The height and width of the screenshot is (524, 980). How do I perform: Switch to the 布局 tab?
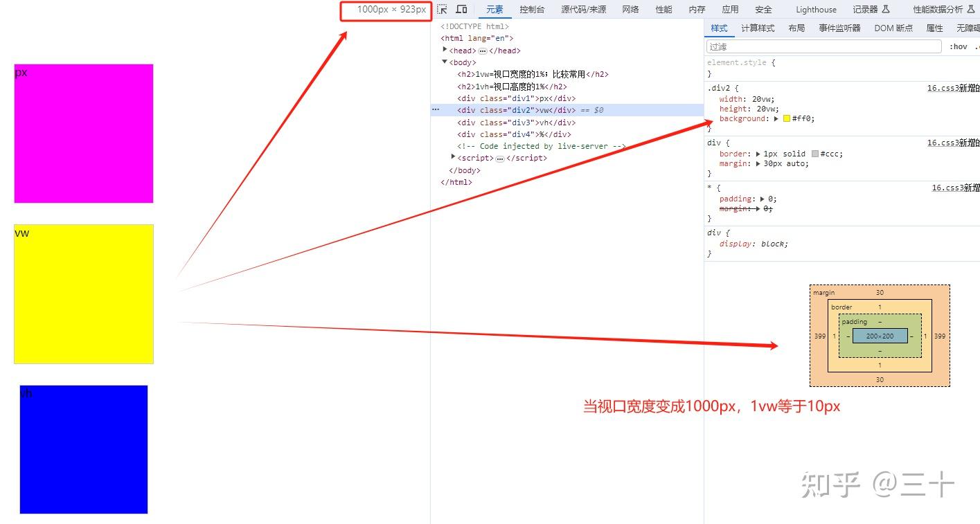click(796, 28)
